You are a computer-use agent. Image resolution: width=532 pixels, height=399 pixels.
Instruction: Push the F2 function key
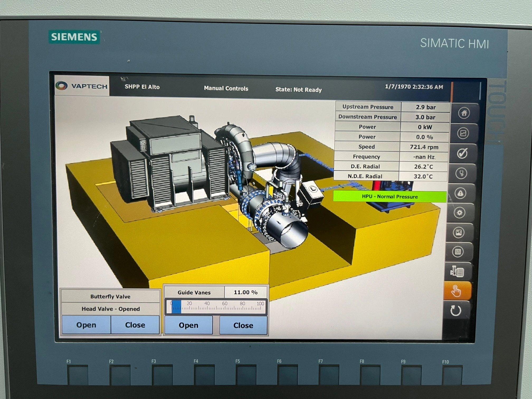120,375
